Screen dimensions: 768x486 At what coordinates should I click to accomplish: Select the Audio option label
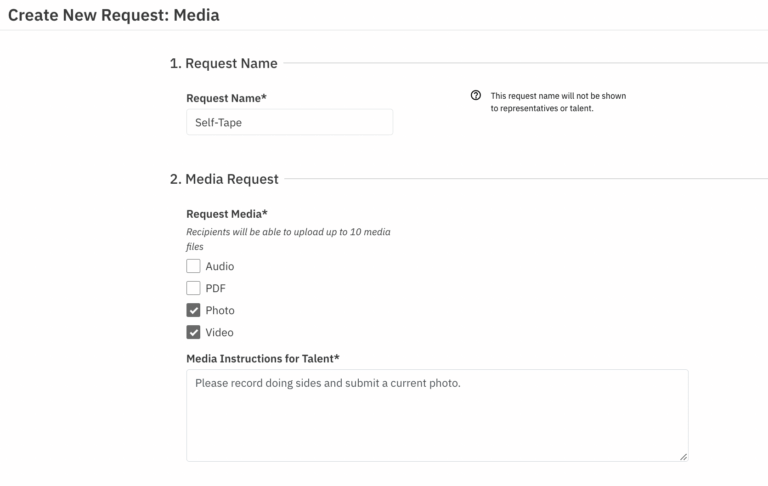(x=220, y=266)
